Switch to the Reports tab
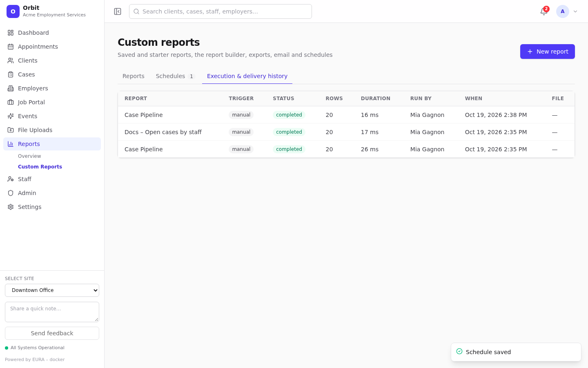Image resolution: width=588 pixels, height=368 pixels. pyautogui.click(x=134, y=76)
